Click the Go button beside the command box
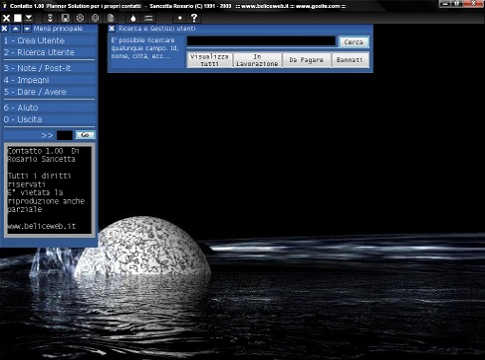485x360 pixels. [85, 135]
